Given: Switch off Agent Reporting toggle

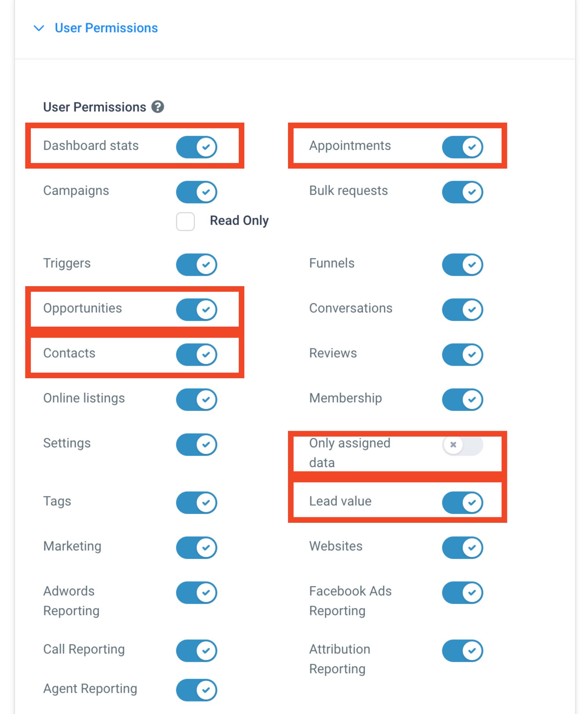Looking at the screenshot, I should pyautogui.click(x=196, y=690).
